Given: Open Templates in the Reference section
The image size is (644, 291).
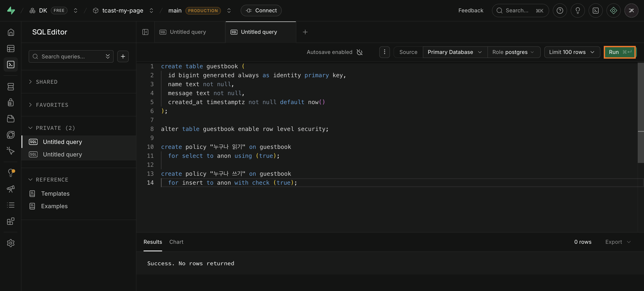Looking at the screenshot, I should tap(55, 193).
